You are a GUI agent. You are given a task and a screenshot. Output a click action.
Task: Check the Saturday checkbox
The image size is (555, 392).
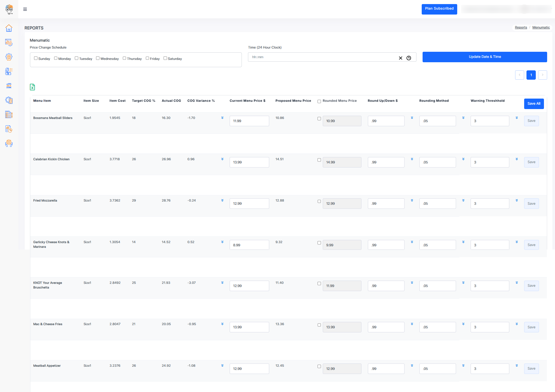point(165,58)
